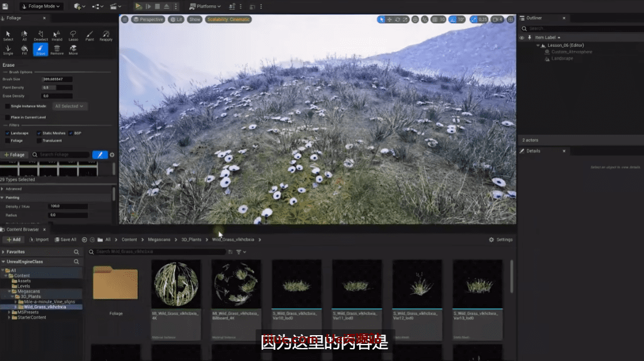The width and height of the screenshot is (644, 361).
Task: Adjust the Paint Density slider
Action: (57, 87)
